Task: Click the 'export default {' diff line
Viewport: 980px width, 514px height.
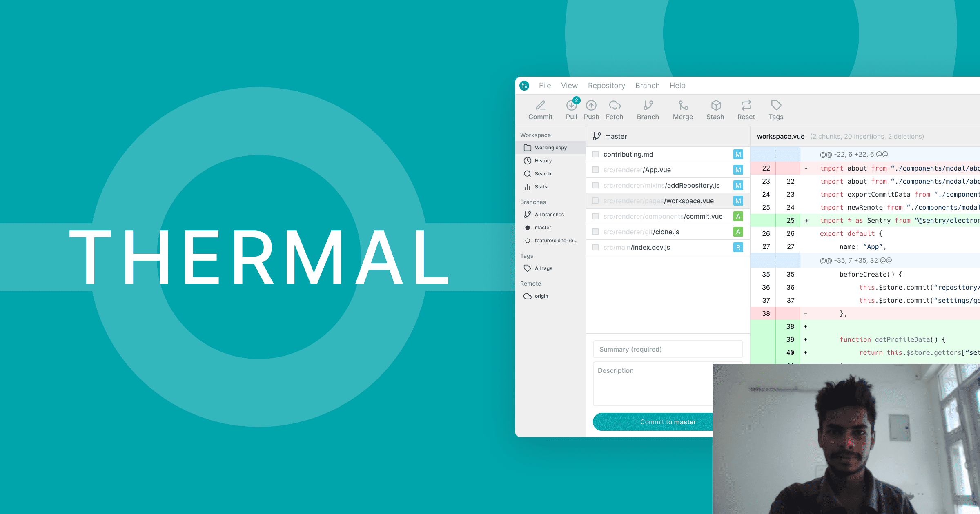Action: coord(865,233)
